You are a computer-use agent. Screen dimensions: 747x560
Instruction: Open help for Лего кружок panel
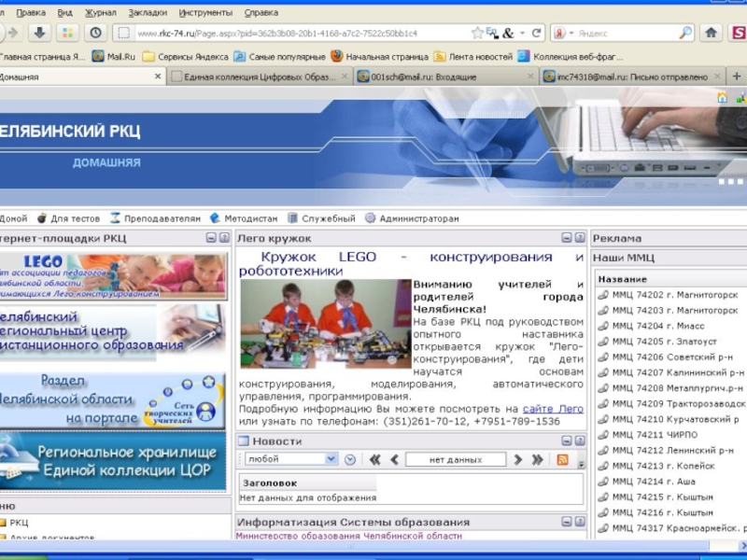579,238
